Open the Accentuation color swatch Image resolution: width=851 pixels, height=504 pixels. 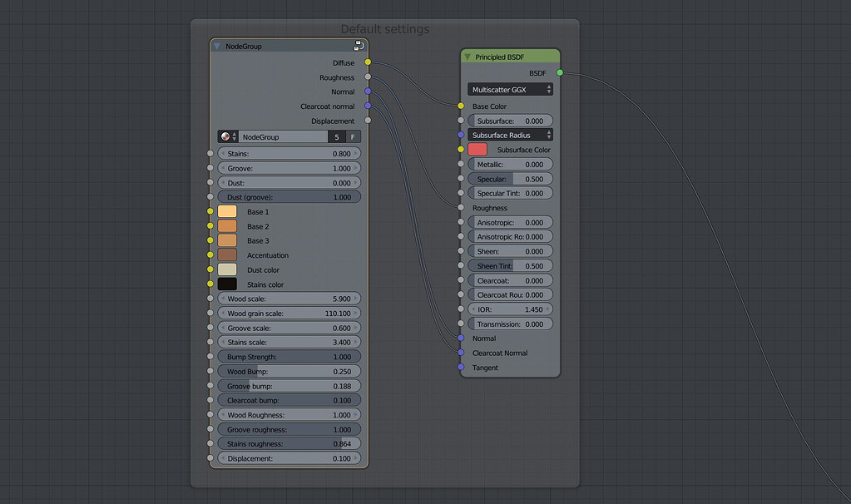[x=227, y=255]
